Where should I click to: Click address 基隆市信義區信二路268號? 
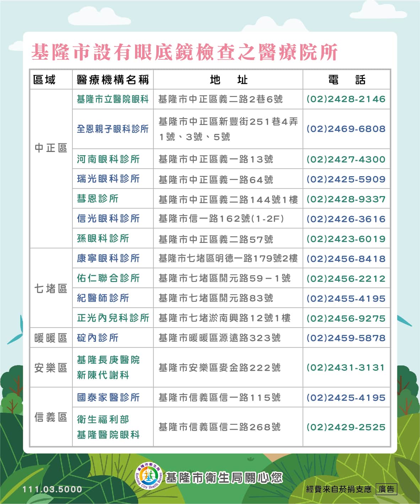220,427
